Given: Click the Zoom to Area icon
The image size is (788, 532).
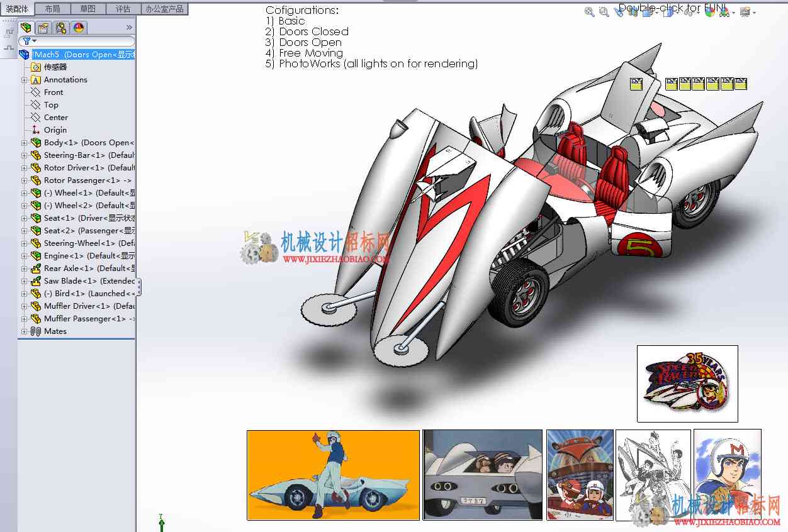Looking at the screenshot, I should click(x=604, y=12).
